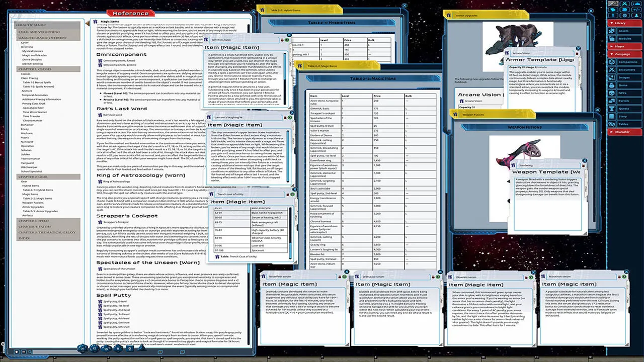The image size is (644, 362).
Task: Click the Tables dice icon in sidebar
Action: [x=612, y=124]
